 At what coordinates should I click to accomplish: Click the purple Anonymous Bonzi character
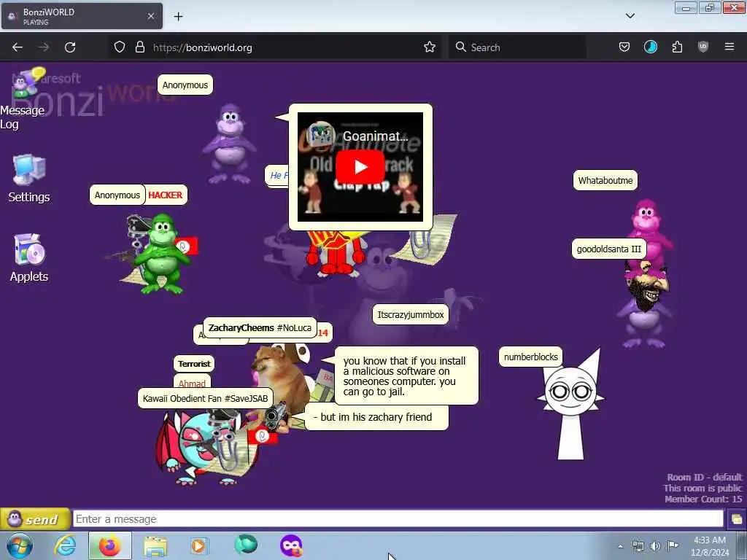point(231,144)
